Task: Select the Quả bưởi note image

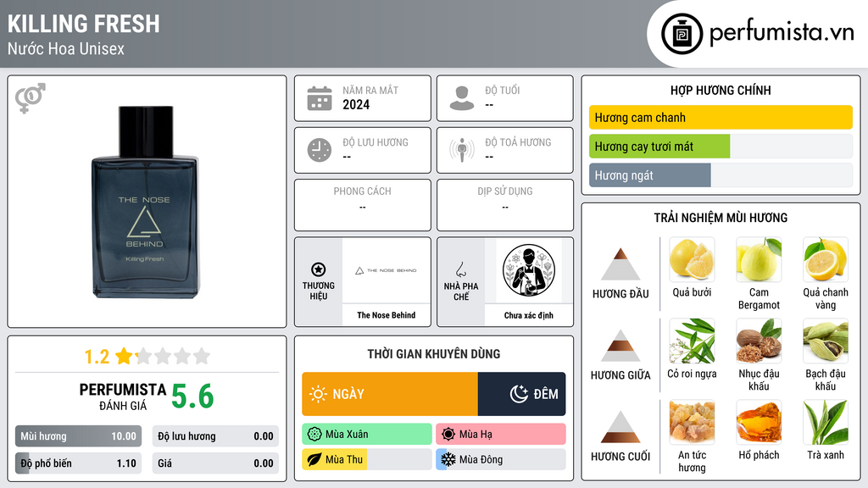Action: pyautogui.click(x=692, y=259)
